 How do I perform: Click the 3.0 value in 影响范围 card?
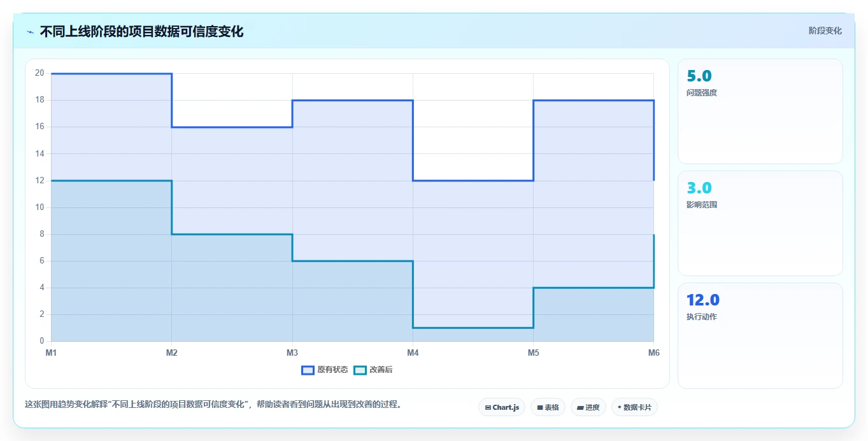[x=699, y=188]
